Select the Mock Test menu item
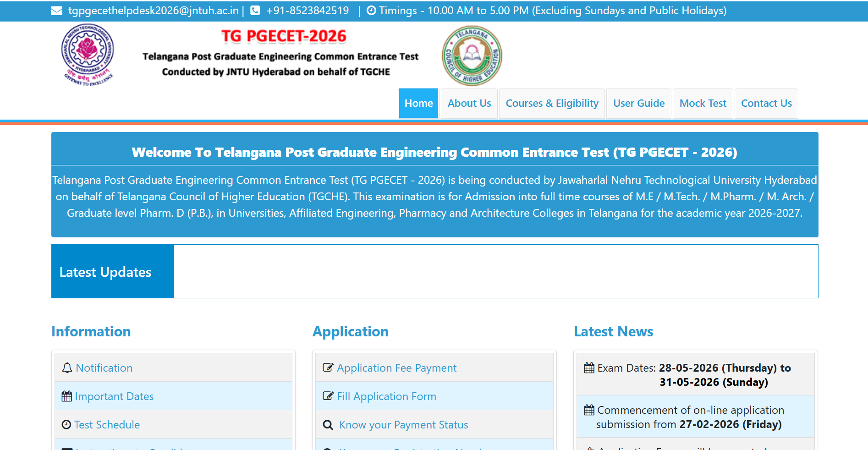The image size is (868, 450). coord(703,103)
